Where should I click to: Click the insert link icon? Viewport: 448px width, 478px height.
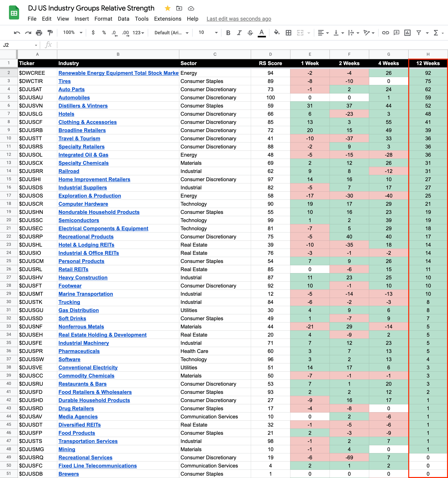coord(385,33)
